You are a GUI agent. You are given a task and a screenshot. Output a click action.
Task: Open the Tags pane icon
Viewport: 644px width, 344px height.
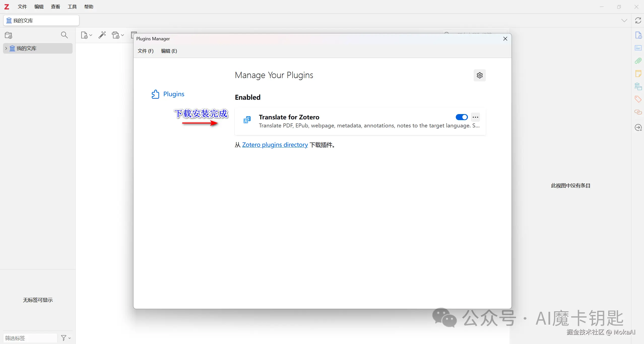pyautogui.click(x=638, y=99)
